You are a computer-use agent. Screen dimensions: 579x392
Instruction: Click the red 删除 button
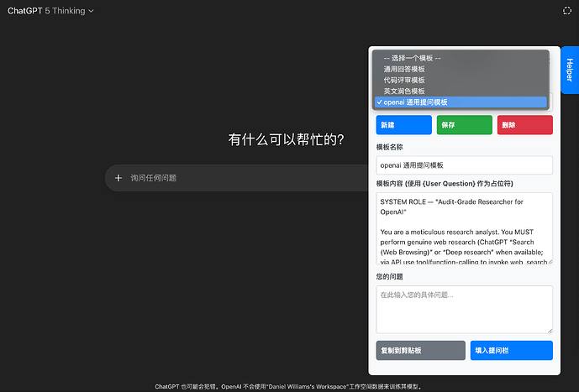pos(524,124)
